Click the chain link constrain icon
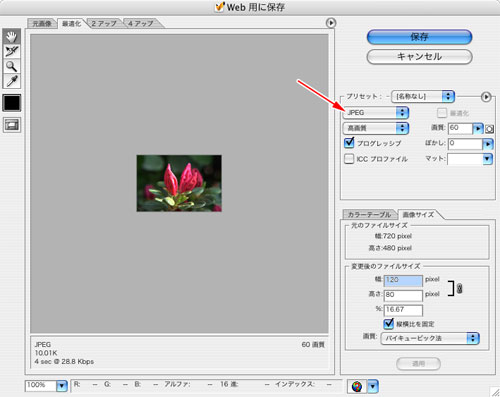The height and width of the screenshot is (397, 500). tap(459, 288)
